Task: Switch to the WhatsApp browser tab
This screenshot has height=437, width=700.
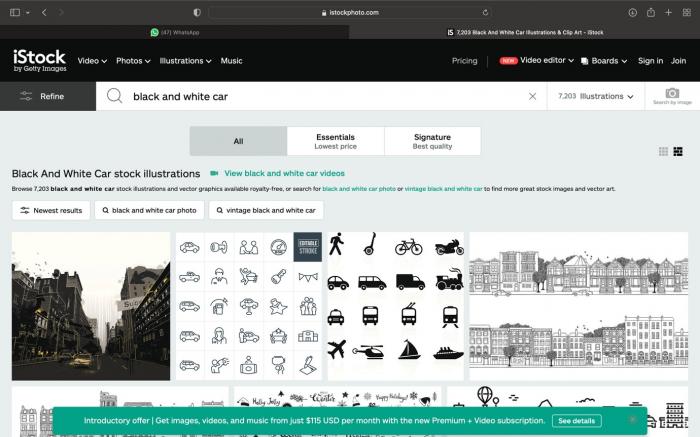Action: click(175, 32)
